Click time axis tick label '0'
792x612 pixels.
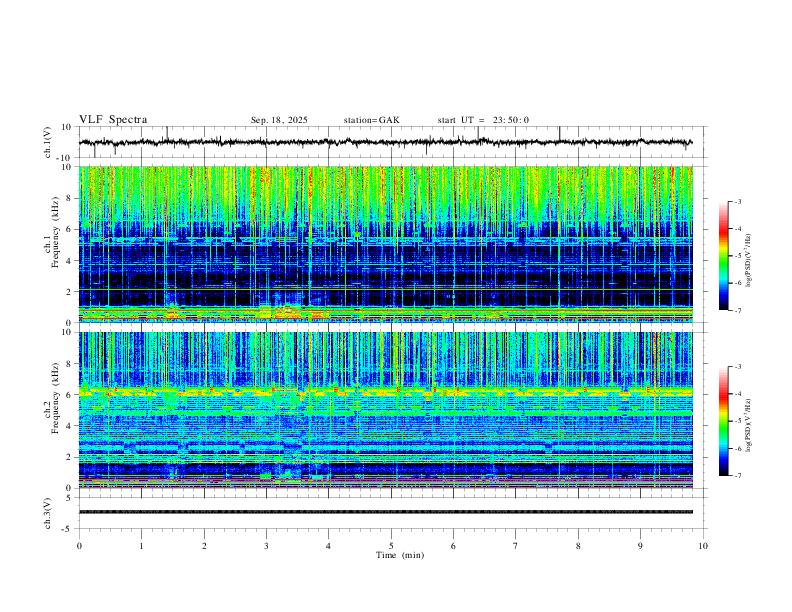[79, 546]
